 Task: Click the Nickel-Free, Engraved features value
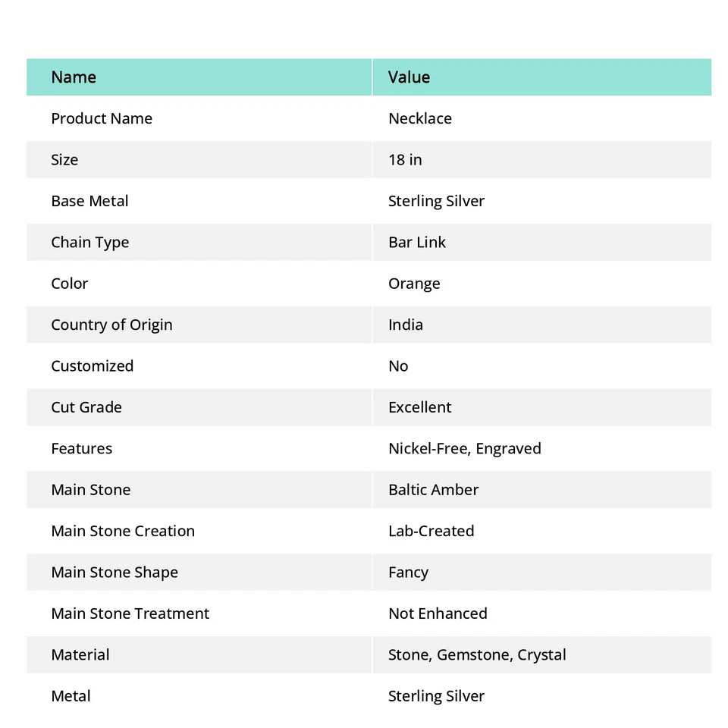click(x=464, y=449)
